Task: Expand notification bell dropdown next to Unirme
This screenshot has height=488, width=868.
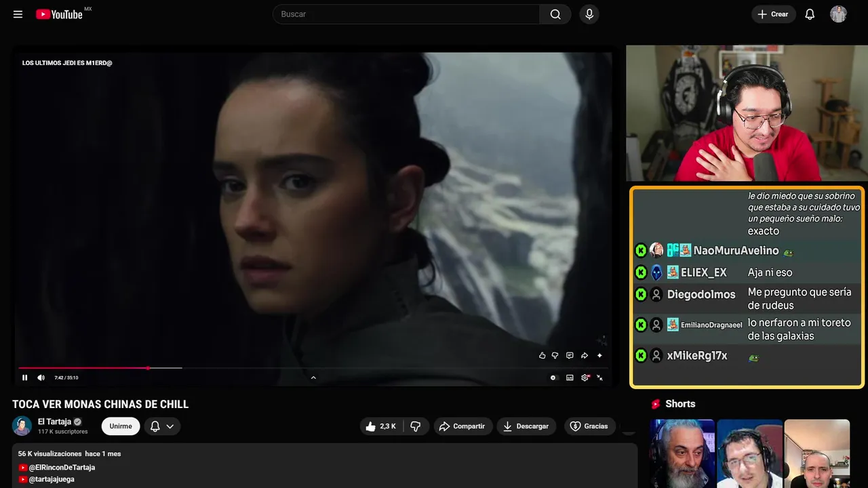Action: [x=162, y=426]
